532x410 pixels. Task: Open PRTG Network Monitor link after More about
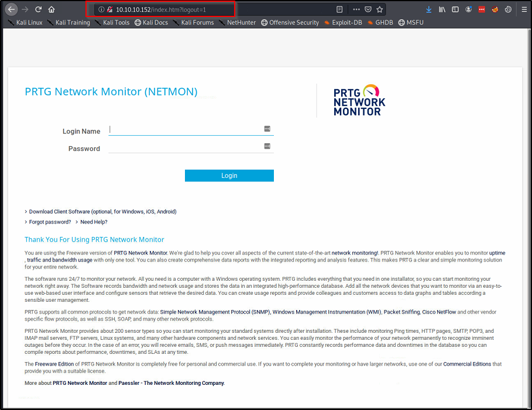coord(80,383)
